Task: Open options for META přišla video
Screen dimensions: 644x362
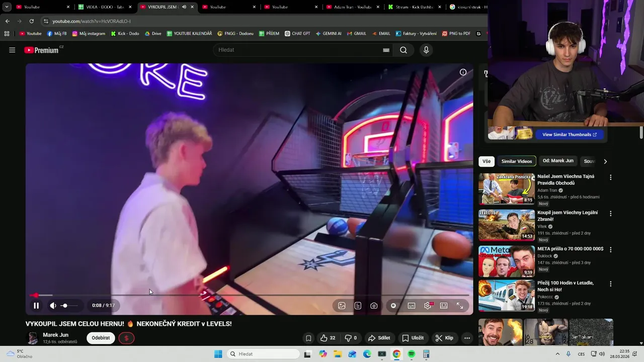Action: point(611,250)
